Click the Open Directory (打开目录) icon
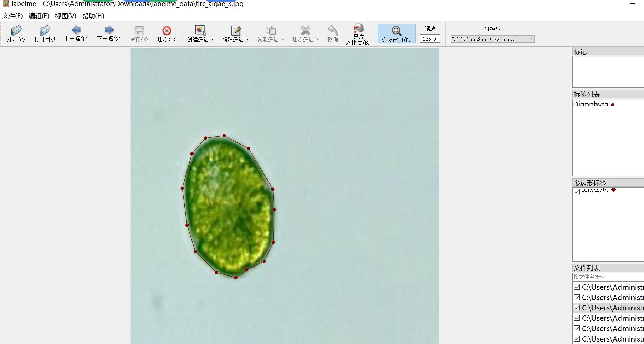This screenshot has width=644, height=344. point(45,34)
